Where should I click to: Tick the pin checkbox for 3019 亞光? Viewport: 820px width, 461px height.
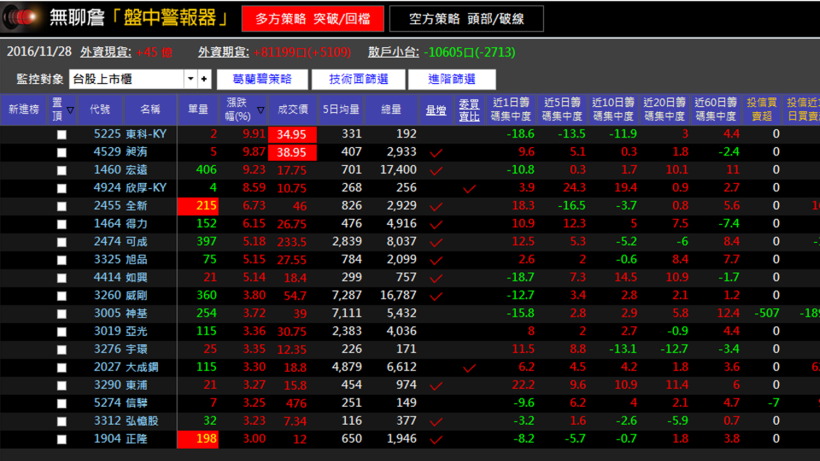[62, 332]
